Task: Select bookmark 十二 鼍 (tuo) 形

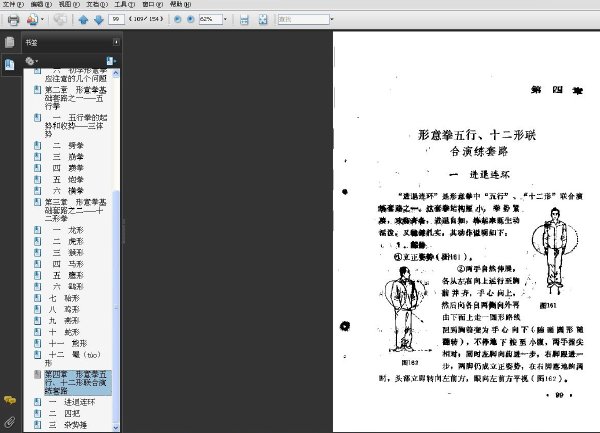Action: [73, 358]
